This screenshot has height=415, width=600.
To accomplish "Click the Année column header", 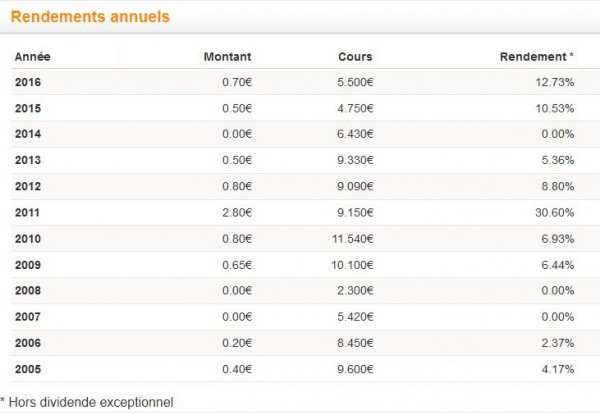I will pos(33,57).
